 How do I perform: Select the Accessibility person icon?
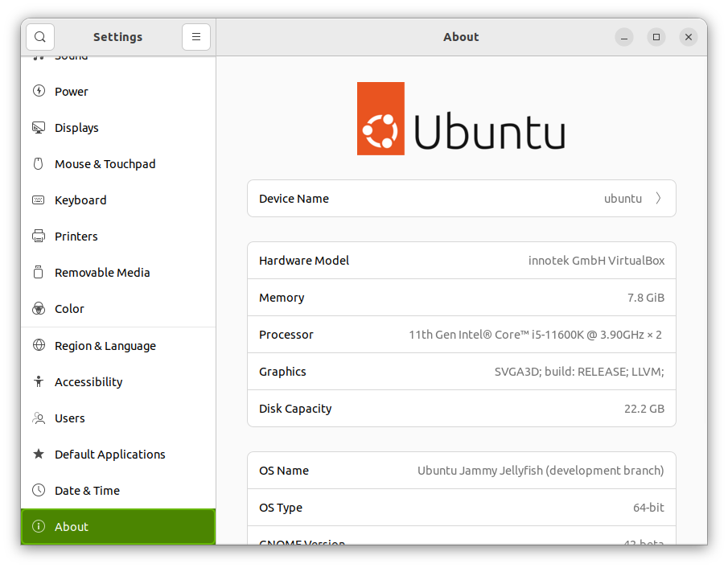(38, 381)
